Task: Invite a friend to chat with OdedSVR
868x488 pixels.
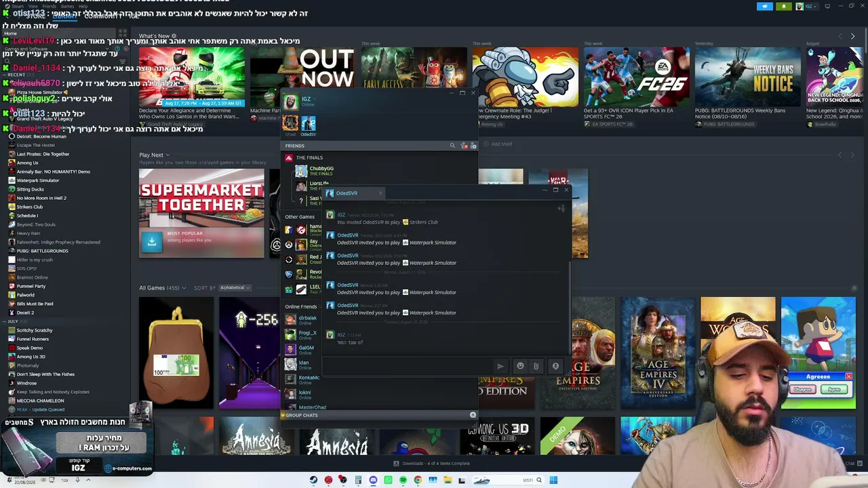Action: [561, 209]
